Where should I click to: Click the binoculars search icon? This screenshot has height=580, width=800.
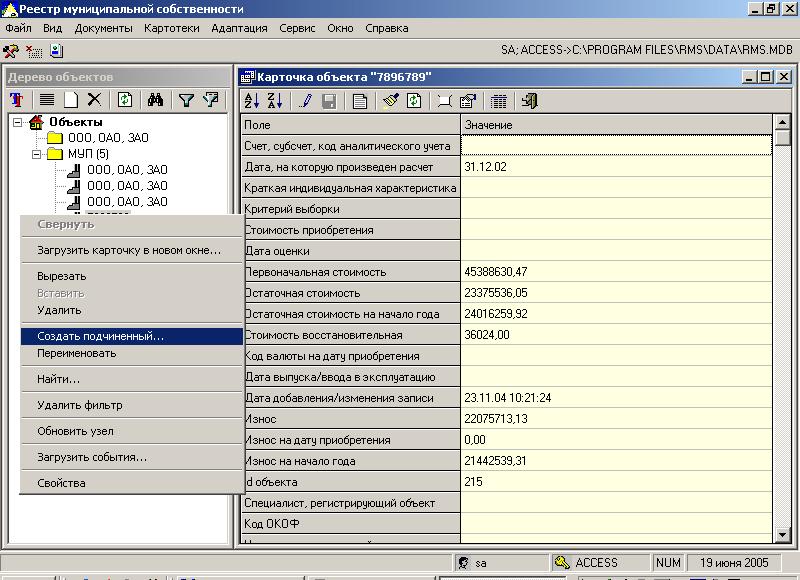click(x=155, y=99)
